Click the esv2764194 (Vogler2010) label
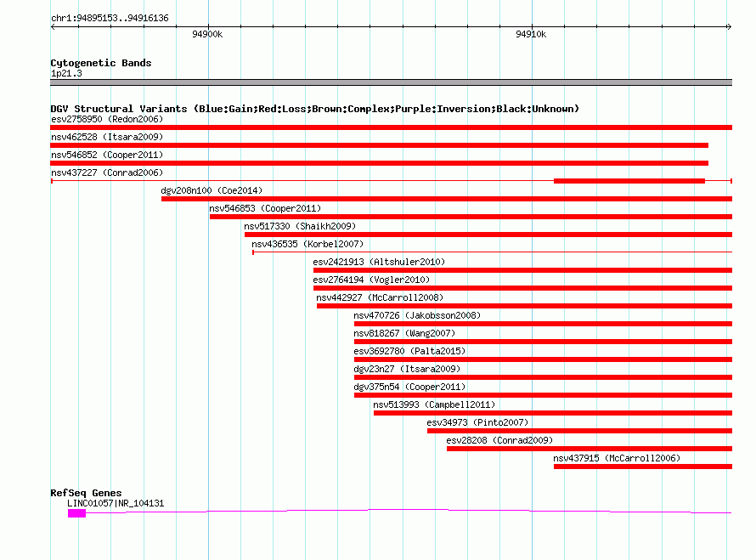 371,280
